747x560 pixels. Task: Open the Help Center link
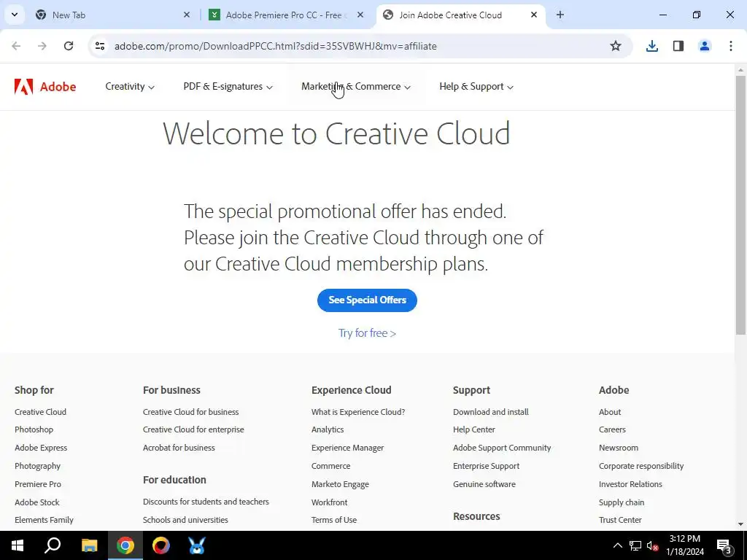pyautogui.click(x=474, y=429)
